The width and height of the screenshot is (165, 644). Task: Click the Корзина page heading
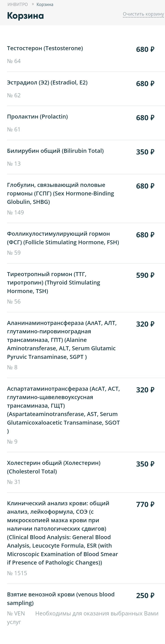[25, 15]
